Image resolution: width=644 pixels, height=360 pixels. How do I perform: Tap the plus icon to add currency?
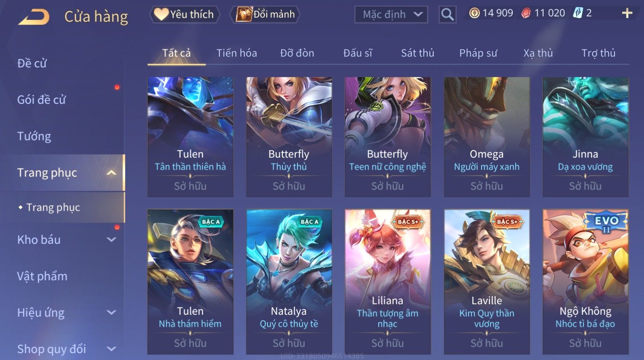[627, 13]
